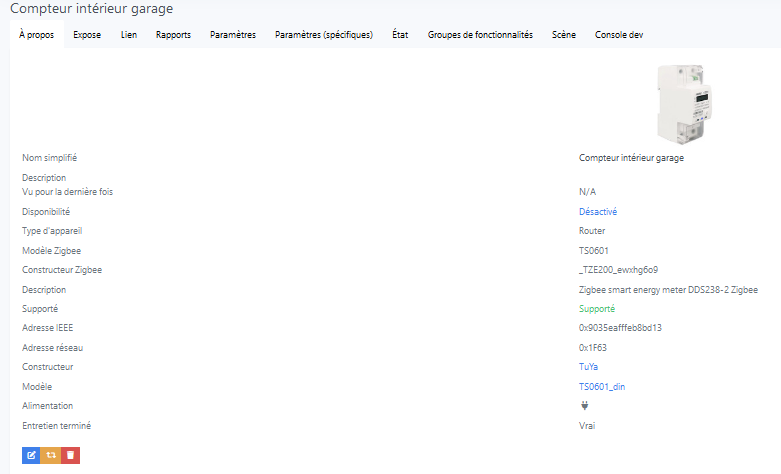Click the _TZE200_ewxhg6o9 manufacturer value

point(618,270)
